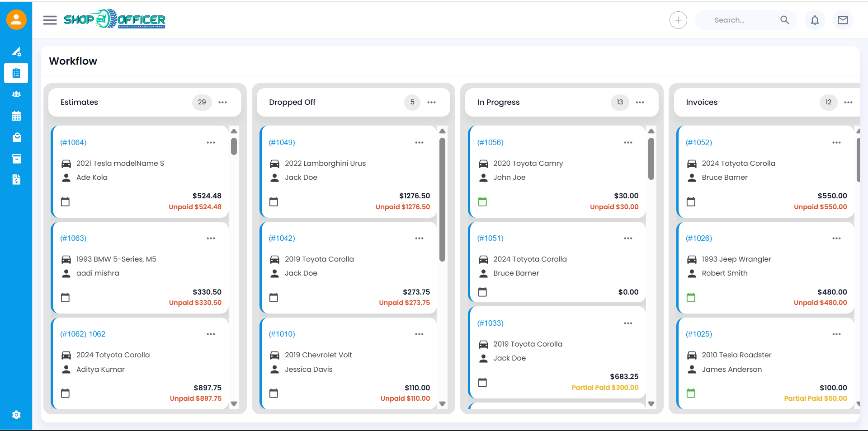Click the circular plus add button

coord(678,20)
